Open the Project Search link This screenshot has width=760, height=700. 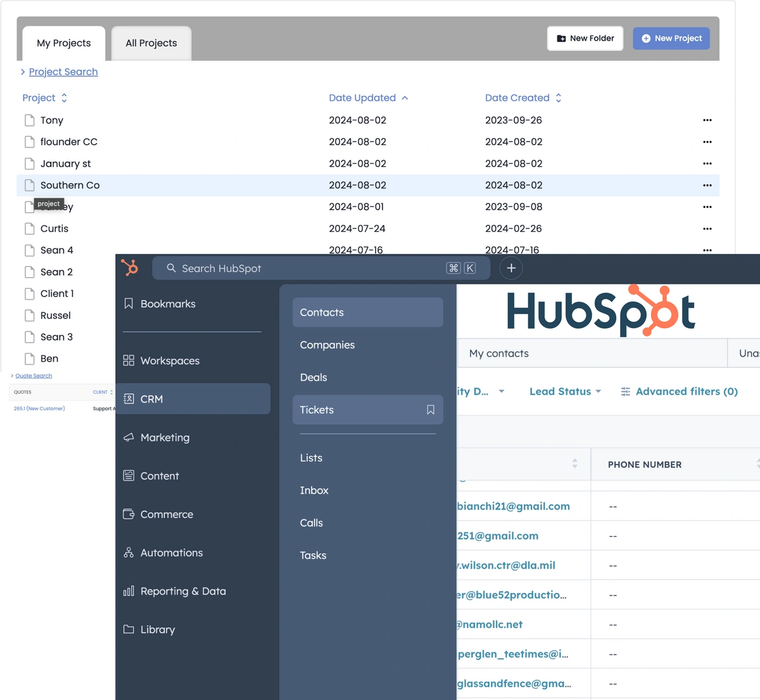[63, 72]
